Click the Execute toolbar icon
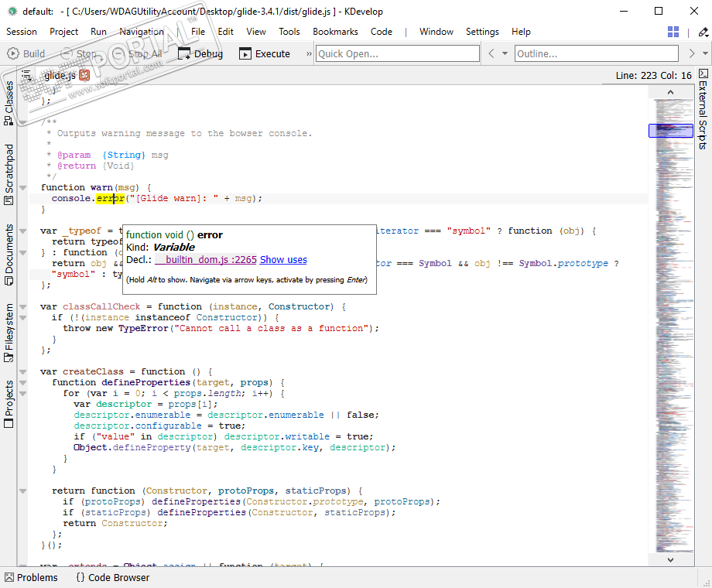The width and height of the screenshot is (712, 588). pyautogui.click(x=245, y=53)
